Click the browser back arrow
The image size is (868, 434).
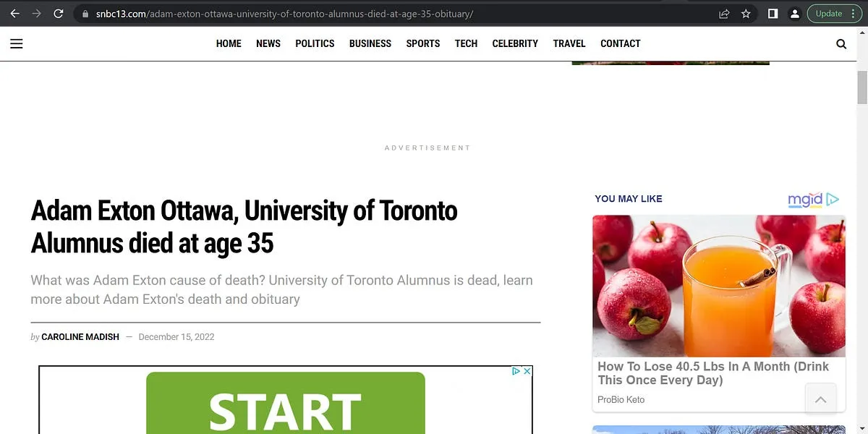coord(14,14)
